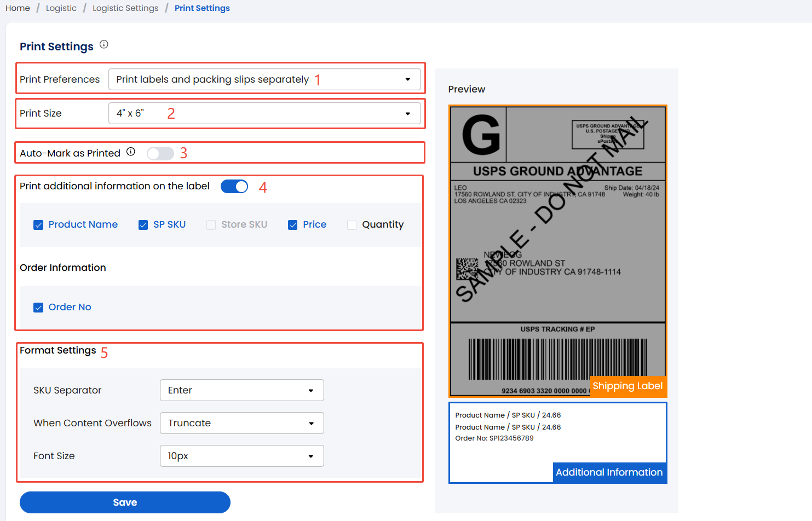Click the Order Information heading
The width and height of the screenshot is (812, 521).
click(x=63, y=268)
